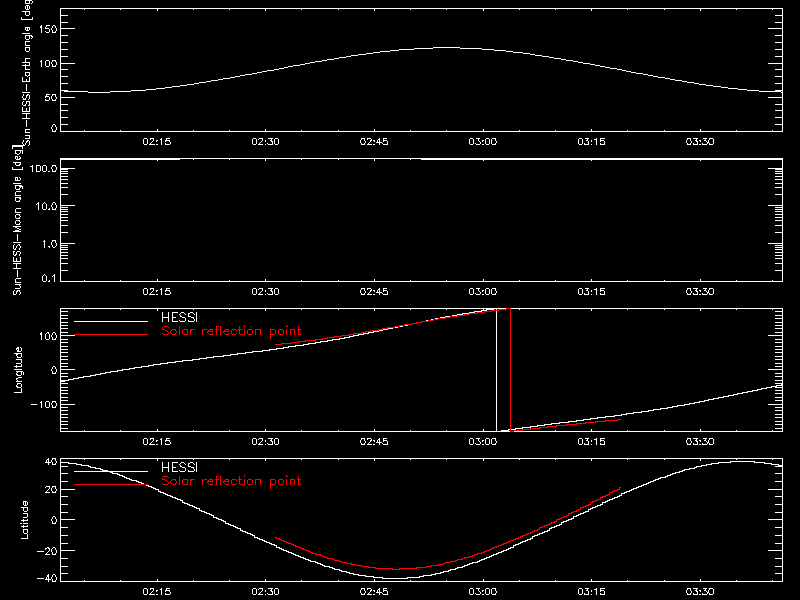
Task: Select the 02:45 time label under Latitude plot
Action: click(374, 591)
